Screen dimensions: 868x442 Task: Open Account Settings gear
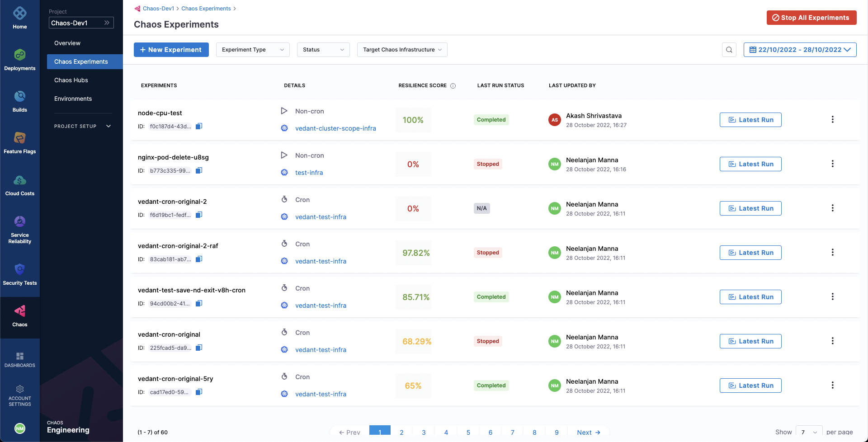[x=19, y=390]
